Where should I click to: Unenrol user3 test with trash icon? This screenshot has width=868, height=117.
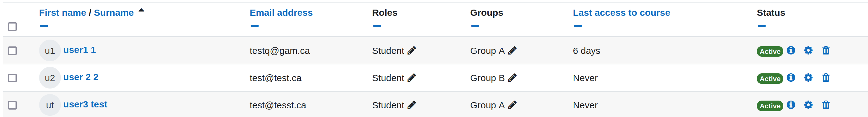825,105
